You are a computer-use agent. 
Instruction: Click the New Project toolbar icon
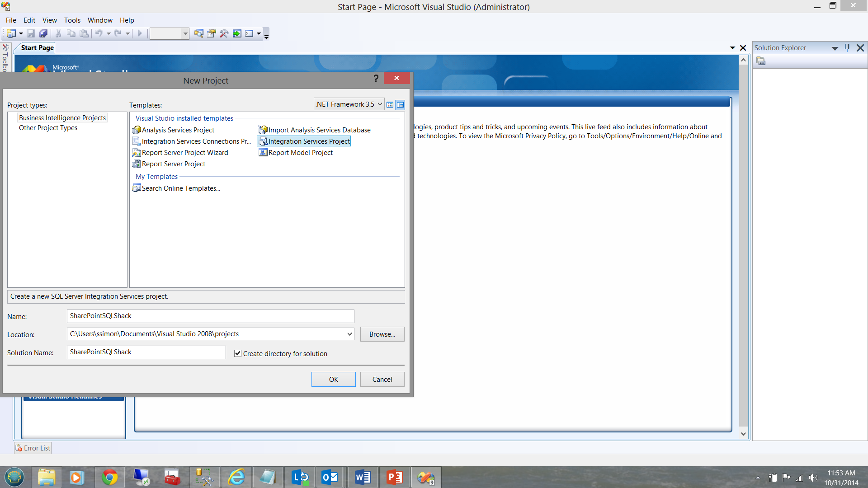[x=11, y=33]
